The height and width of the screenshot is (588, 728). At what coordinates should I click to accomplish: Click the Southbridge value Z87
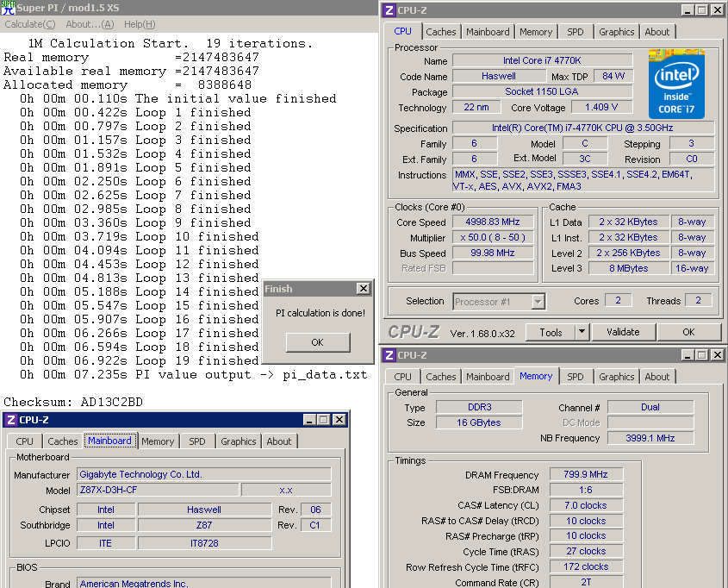pos(204,525)
